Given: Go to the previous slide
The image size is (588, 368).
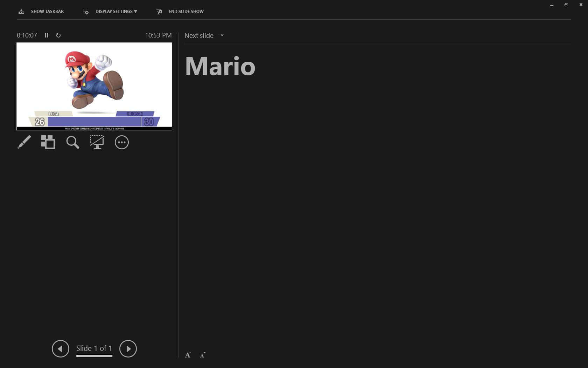Looking at the screenshot, I should [61, 349].
